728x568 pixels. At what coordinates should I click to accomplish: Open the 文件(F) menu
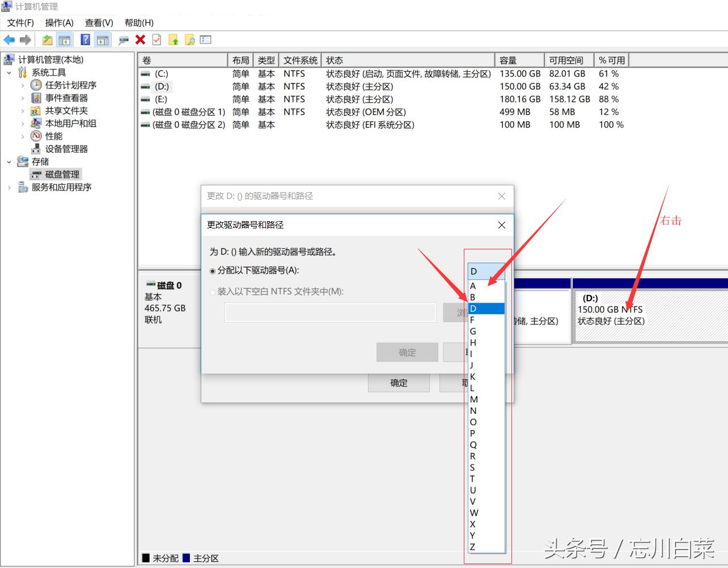(x=20, y=23)
